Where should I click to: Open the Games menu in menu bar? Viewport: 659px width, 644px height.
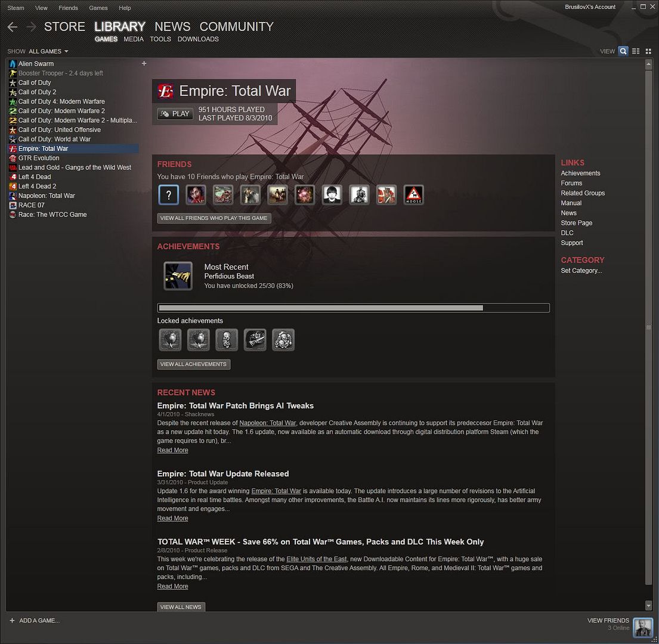point(98,8)
